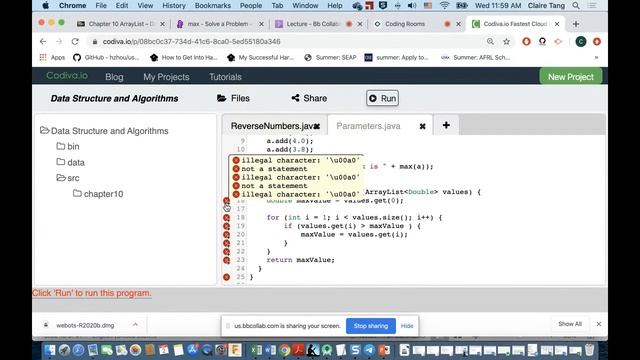Open Finder from the Dock
The width and height of the screenshot is (640, 360).
[50, 350]
